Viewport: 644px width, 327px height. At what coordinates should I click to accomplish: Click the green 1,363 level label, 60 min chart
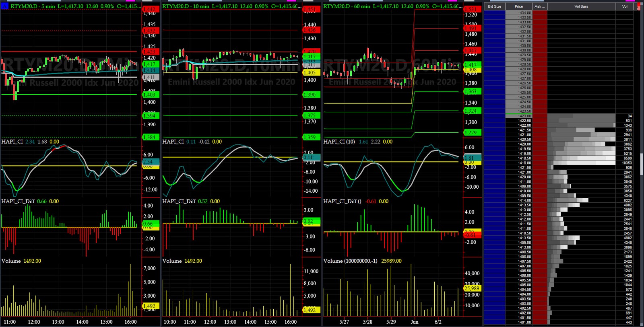click(x=472, y=92)
